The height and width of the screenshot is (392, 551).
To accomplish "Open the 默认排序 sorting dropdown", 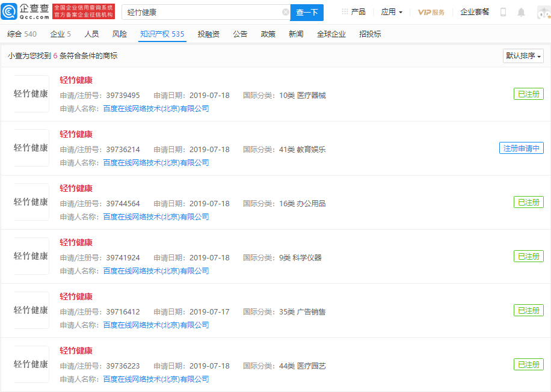I will (522, 55).
